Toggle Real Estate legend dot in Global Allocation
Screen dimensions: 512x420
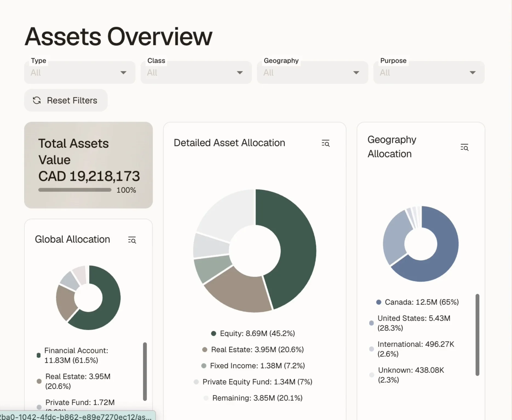click(39, 381)
